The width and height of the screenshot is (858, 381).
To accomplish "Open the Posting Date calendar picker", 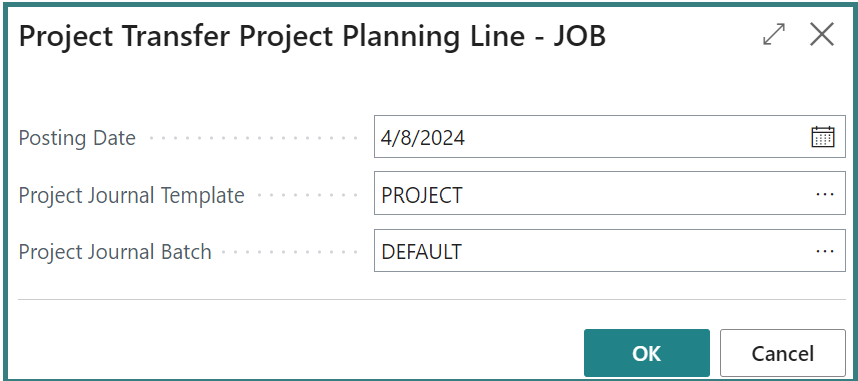I will (822, 137).
